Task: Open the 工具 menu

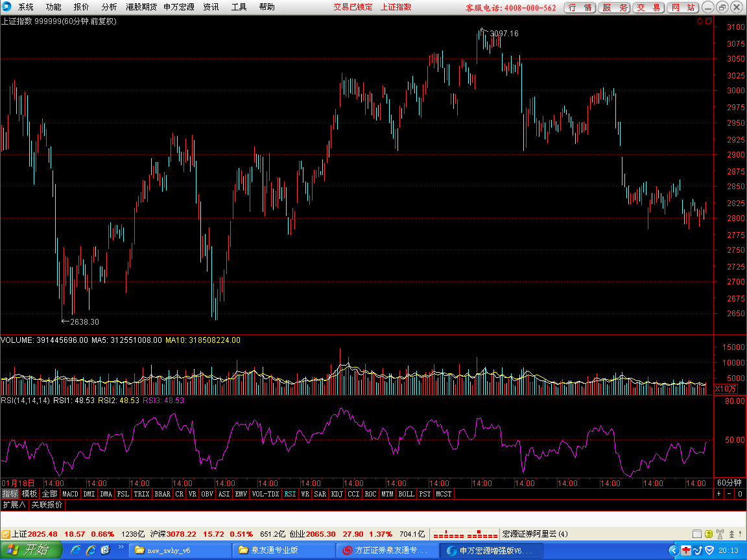Action: [x=239, y=7]
